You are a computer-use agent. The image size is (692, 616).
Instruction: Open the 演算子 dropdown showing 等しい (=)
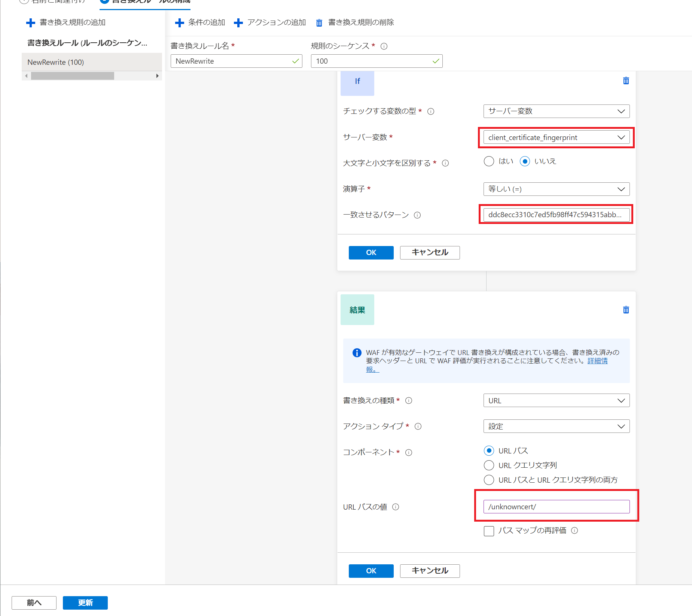(x=557, y=189)
